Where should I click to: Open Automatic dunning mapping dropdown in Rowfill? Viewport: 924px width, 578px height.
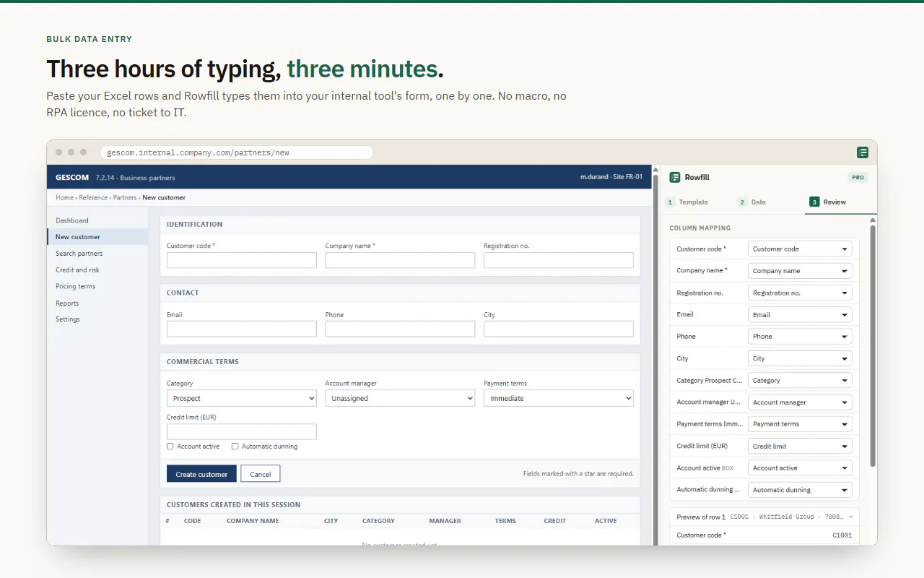click(x=800, y=490)
